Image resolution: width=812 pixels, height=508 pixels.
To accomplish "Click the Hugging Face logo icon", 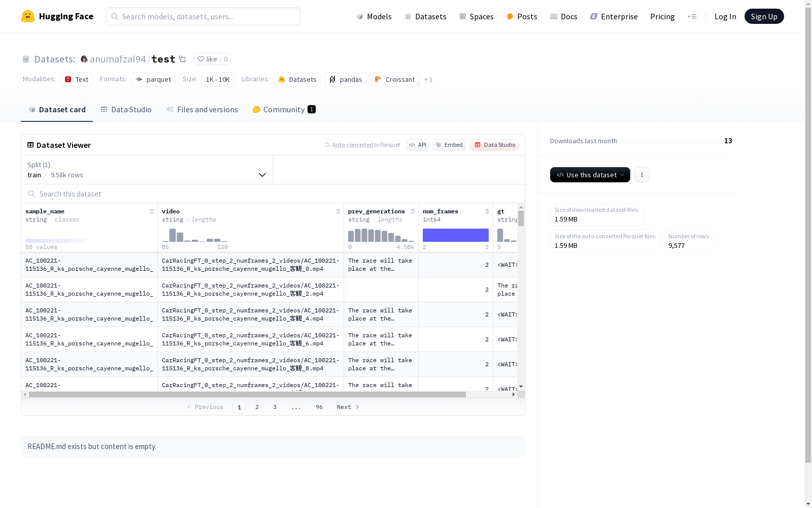I will (28, 16).
